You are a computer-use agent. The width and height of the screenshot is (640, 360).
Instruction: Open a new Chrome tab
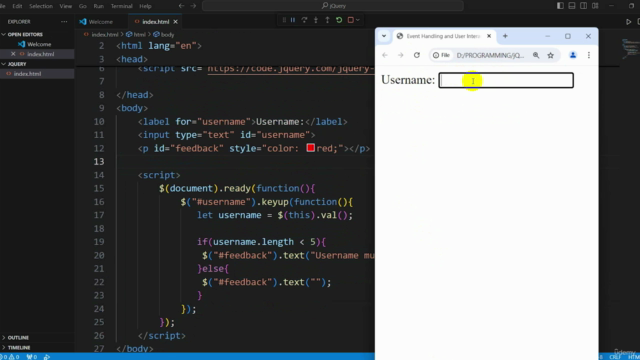coord(505,36)
